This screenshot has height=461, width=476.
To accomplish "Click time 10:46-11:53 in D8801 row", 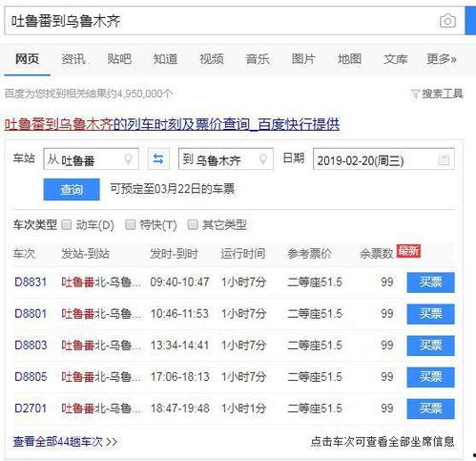I will tap(179, 314).
